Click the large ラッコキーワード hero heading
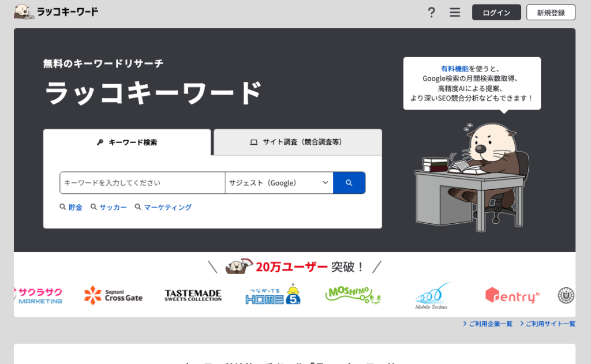This screenshot has width=591, height=364. [154, 93]
